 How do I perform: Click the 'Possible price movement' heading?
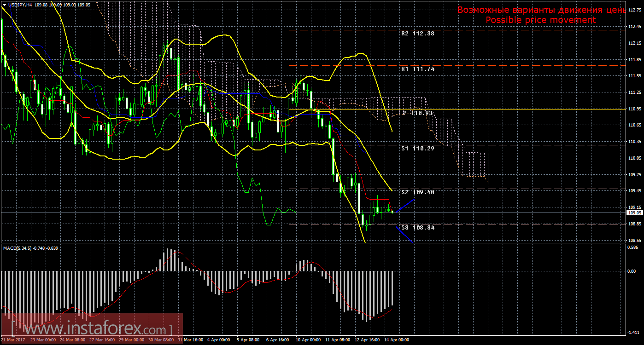(540, 20)
